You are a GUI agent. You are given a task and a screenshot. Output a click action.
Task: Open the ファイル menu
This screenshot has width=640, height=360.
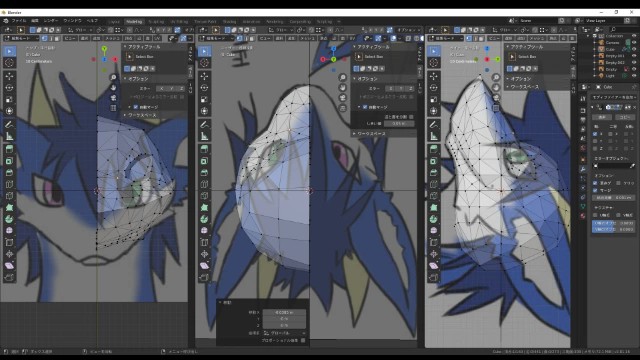click(18, 20)
